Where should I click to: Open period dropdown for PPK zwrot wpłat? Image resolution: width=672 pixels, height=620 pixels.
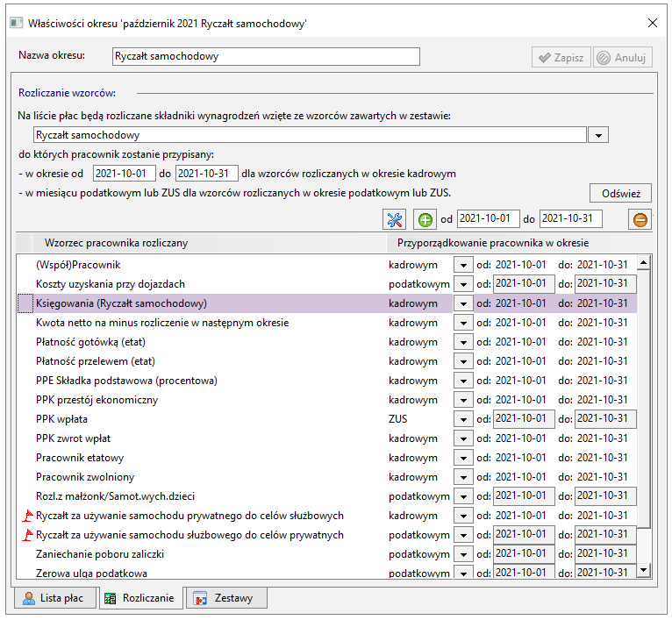point(463,438)
